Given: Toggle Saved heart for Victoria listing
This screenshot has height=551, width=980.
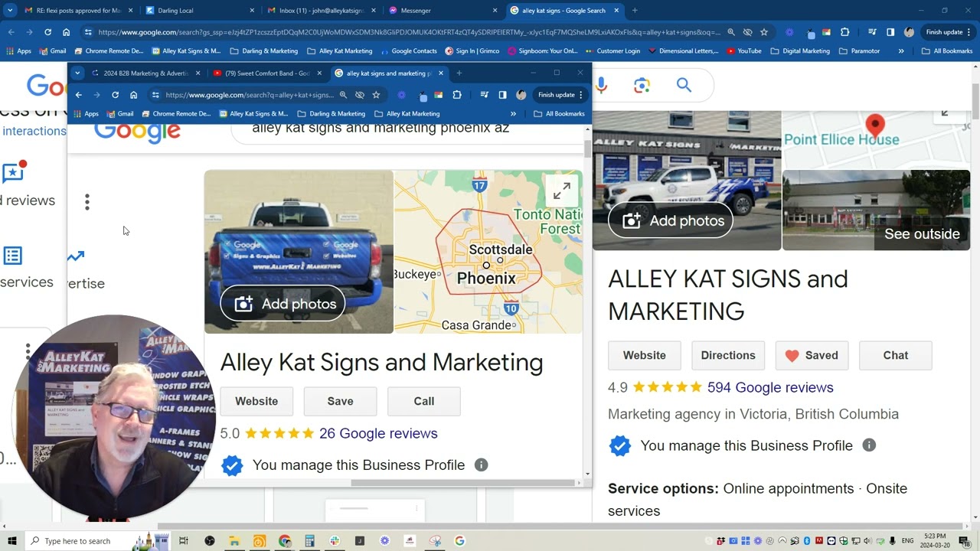Looking at the screenshot, I should (x=812, y=355).
